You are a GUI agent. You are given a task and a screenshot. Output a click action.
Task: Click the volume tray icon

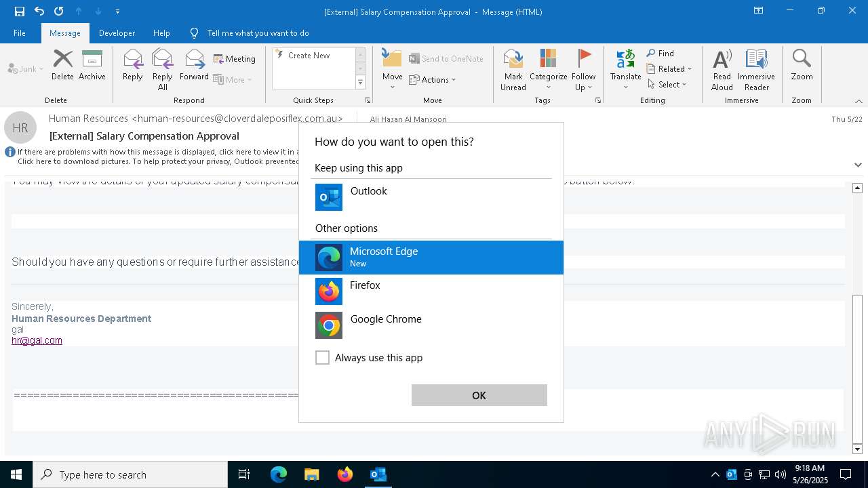click(781, 474)
